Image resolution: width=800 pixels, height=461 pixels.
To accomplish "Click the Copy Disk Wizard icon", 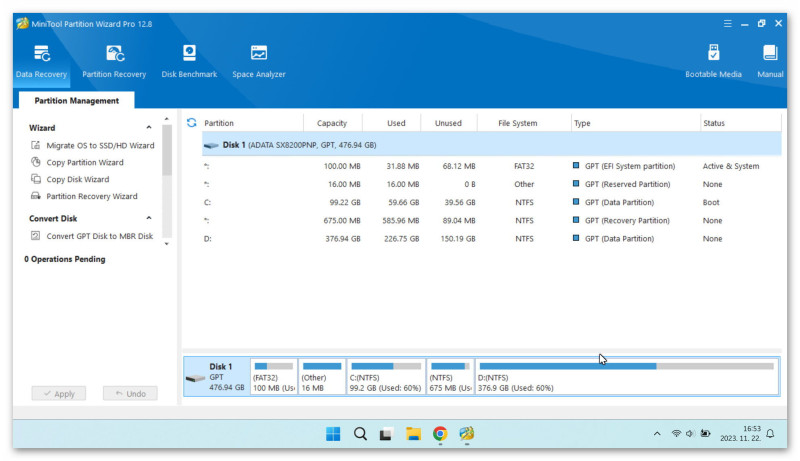I will (x=36, y=179).
